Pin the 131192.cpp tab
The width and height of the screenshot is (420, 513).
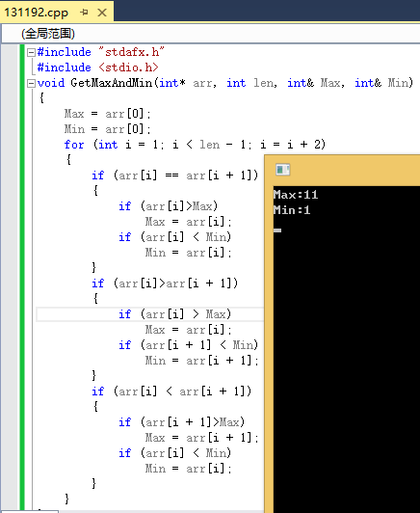85,13
